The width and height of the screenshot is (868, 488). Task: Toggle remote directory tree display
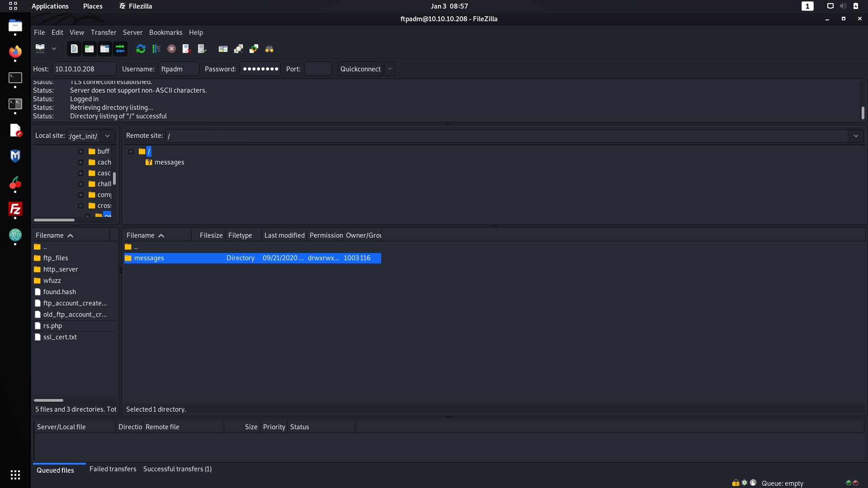click(105, 49)
